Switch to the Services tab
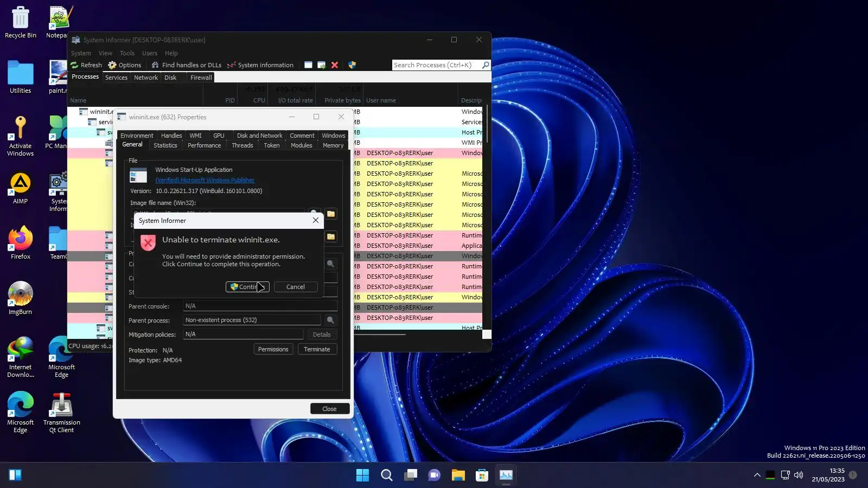The image size is (868, 488). pyautogui.click(x=116, y=78)
